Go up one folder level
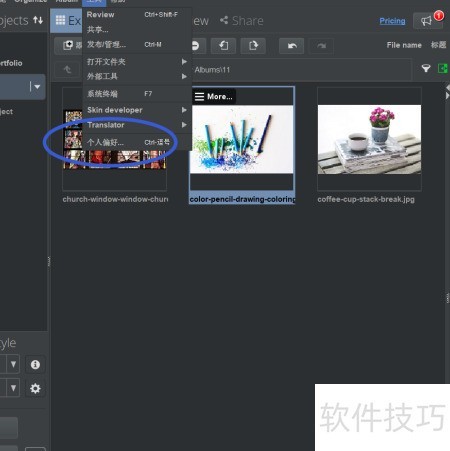Image resolution: width=450 pixels, height=451 pixels. (67, 70)
